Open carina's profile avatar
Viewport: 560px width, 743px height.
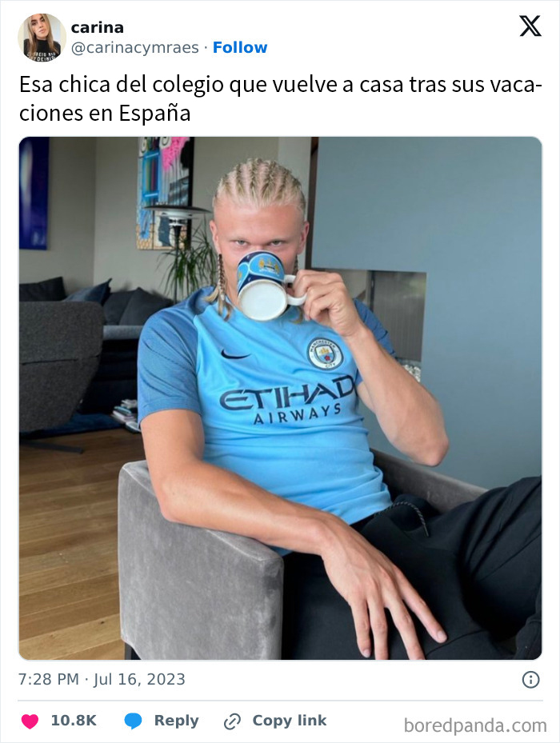[x=42, y=37]
